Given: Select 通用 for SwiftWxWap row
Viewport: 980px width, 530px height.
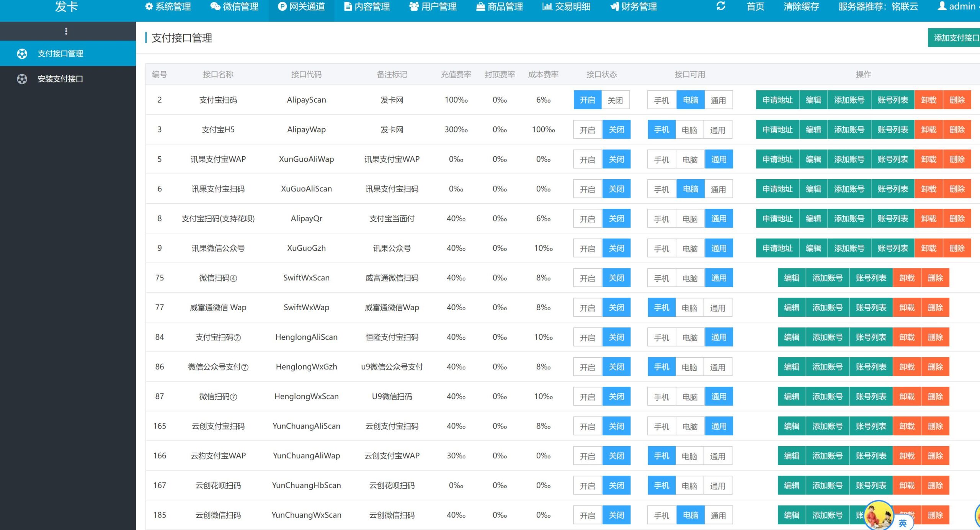Looking at the screenshot, I should pos(718,308).
